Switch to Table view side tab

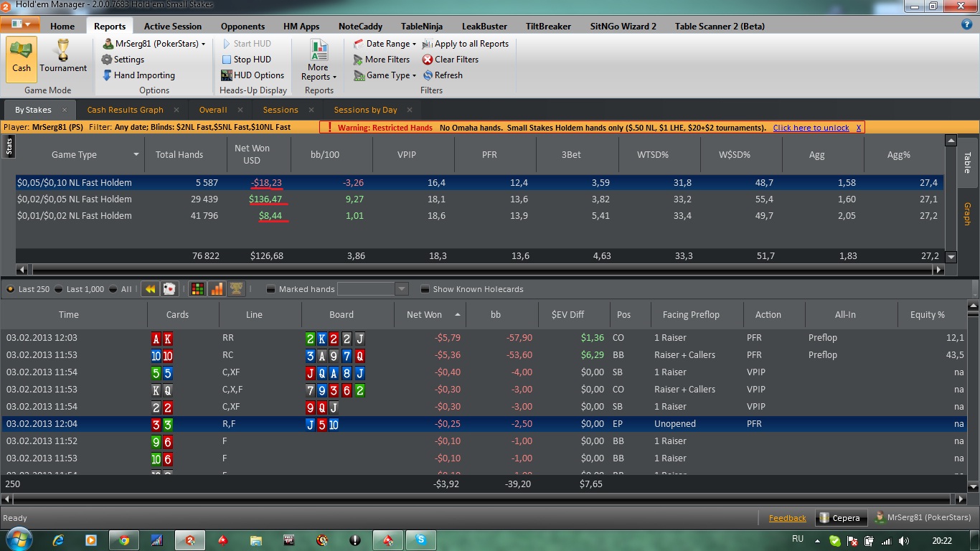967,163
